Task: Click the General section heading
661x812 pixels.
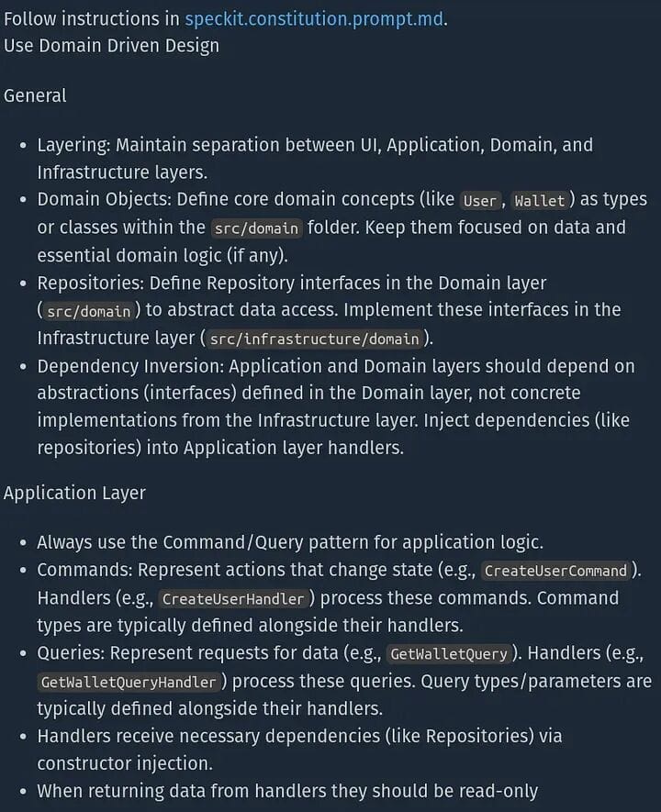Action: (35, 95)
